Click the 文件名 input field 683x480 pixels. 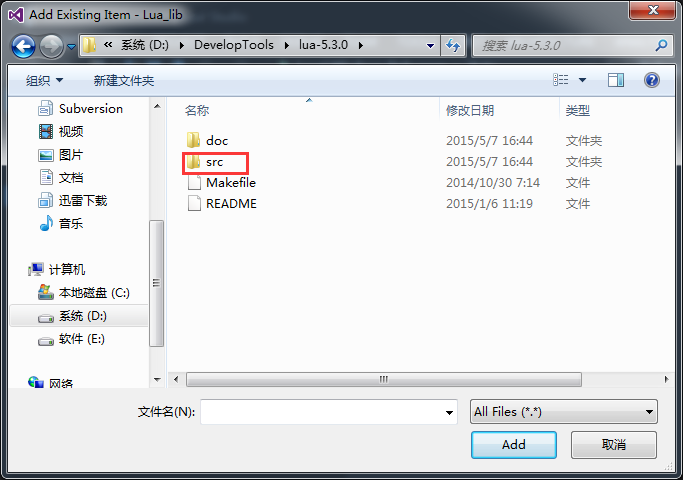[x=329, y=412]
